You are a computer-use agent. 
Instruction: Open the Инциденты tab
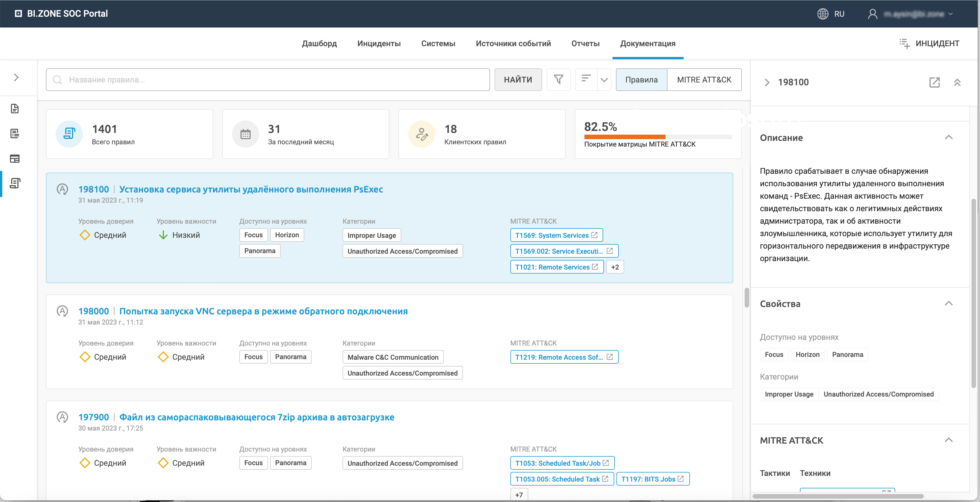point(379,44)
